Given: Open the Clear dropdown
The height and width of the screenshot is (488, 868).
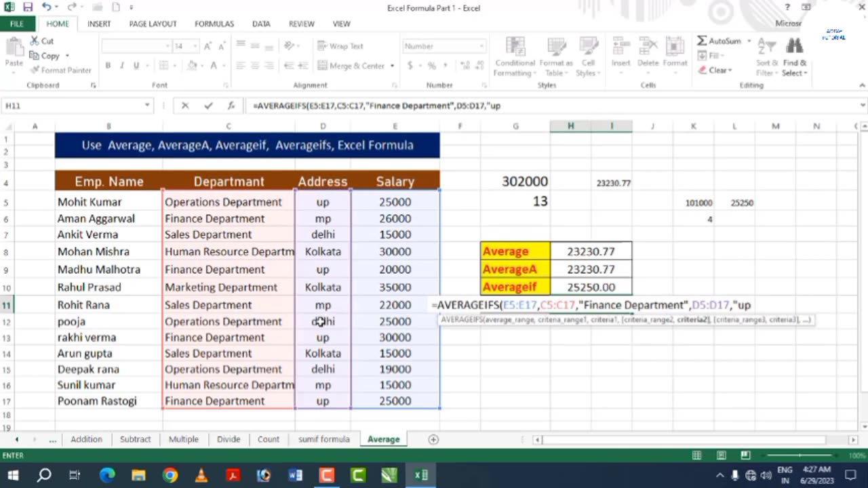Looking at the screenshot, I should click(x=715, y=70).
